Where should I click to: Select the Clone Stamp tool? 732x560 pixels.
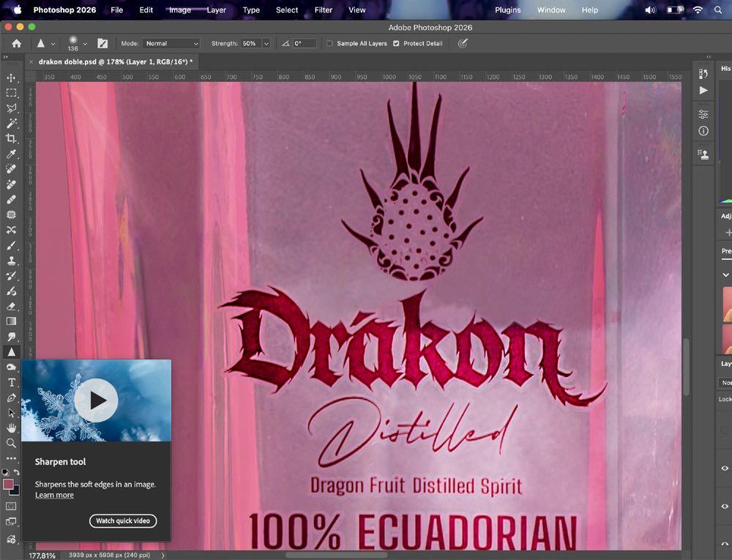[x=11, y=261]
